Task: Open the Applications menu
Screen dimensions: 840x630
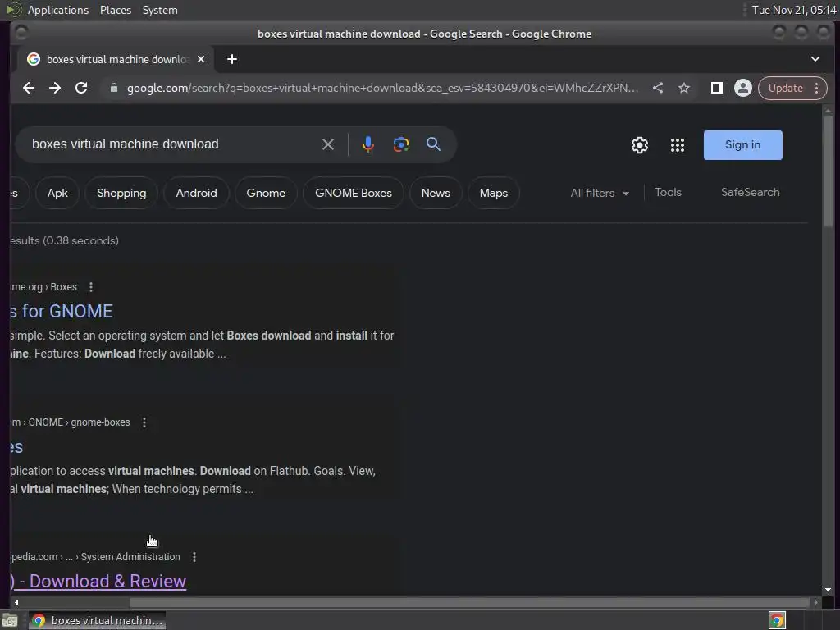Action: [x=58, y=10]
